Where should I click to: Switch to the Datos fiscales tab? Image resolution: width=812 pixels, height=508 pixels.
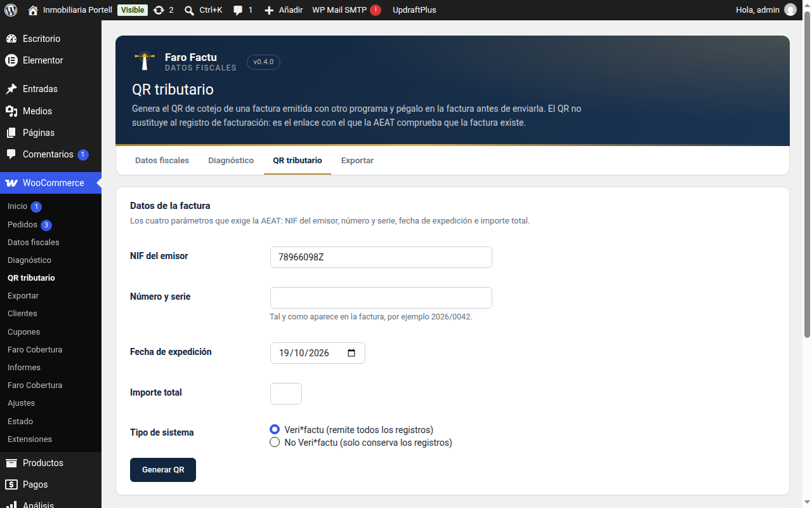coord(162,161)
